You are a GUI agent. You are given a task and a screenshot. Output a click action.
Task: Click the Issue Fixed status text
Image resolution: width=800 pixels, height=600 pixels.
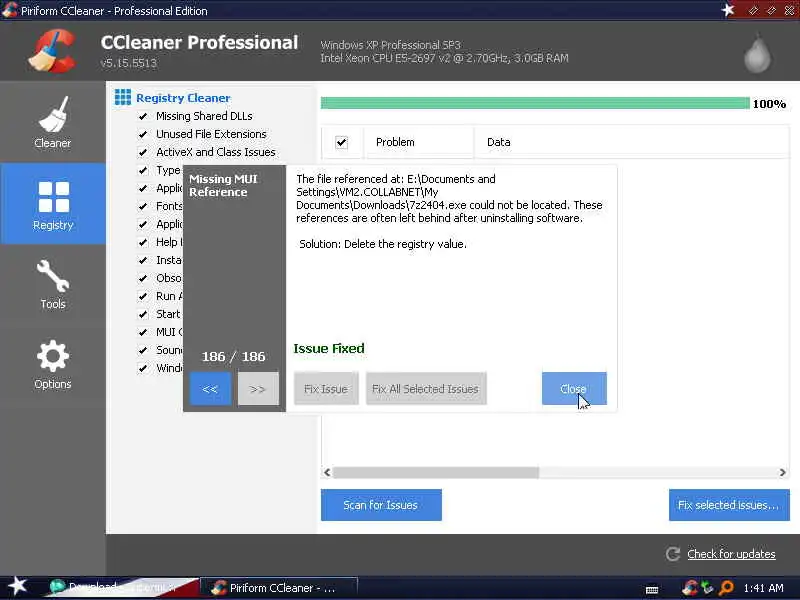(x=329, y=348)
